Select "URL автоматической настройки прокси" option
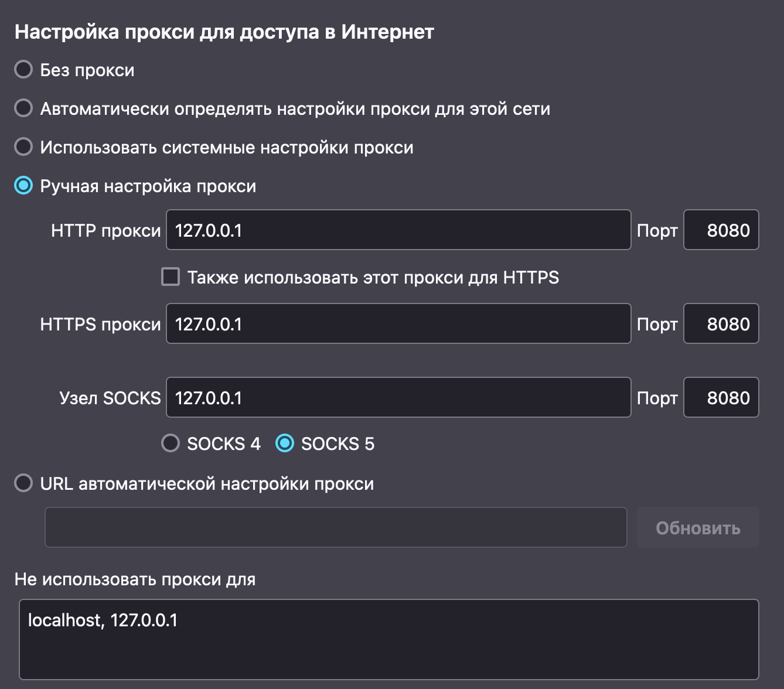Image resolution: width=784 pixels, height=689 pixels. point(23,483)
